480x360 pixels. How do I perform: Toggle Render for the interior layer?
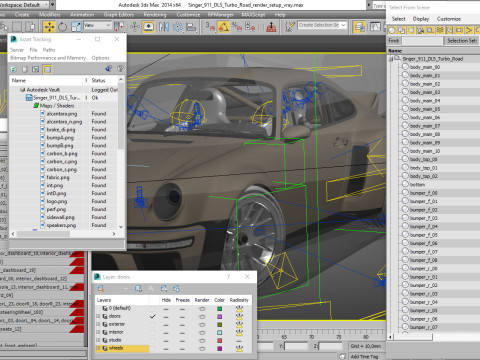(202, 332)
